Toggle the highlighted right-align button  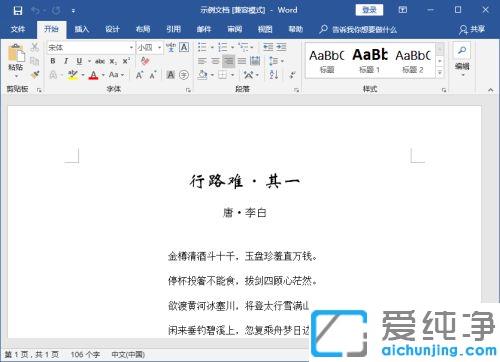click(229, 61)
